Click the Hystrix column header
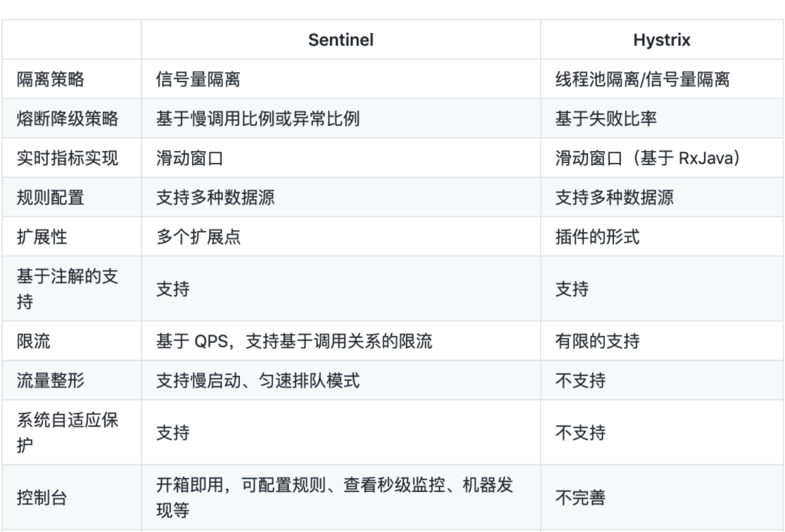 (x=661, y=40)
